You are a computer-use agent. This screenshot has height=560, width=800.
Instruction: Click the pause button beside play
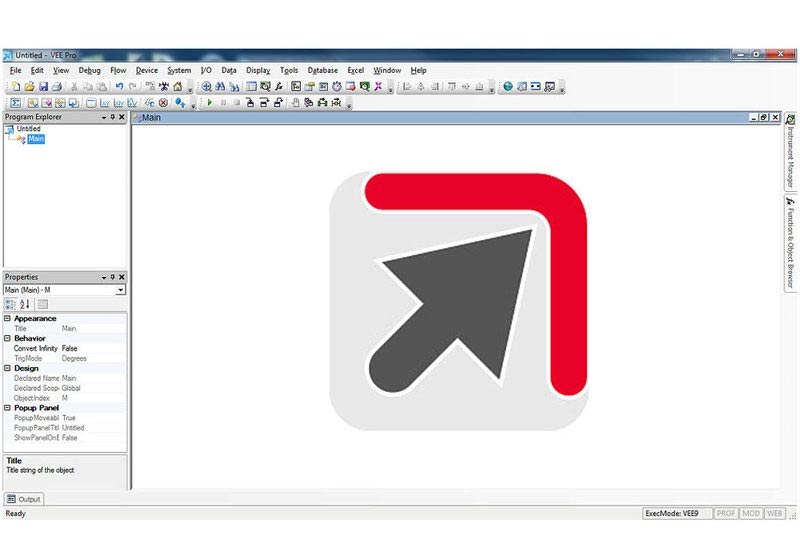[x=223, y=103]
